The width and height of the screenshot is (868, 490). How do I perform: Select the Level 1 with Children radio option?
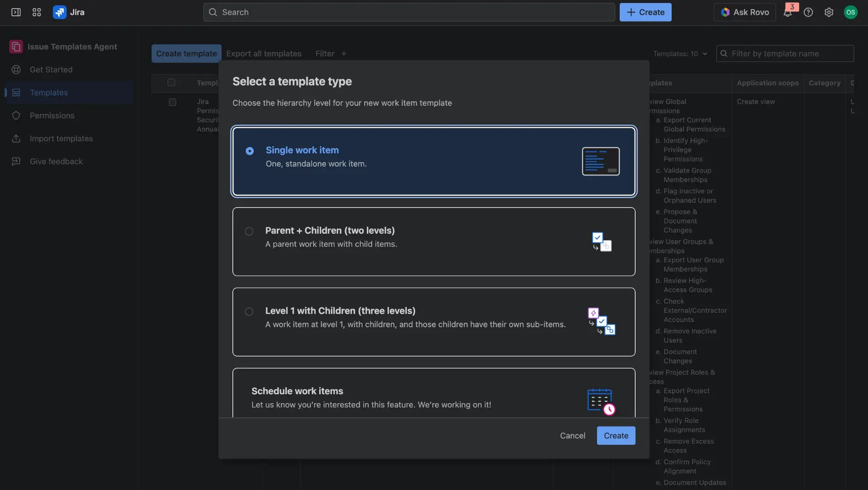(x=249, y=312)
